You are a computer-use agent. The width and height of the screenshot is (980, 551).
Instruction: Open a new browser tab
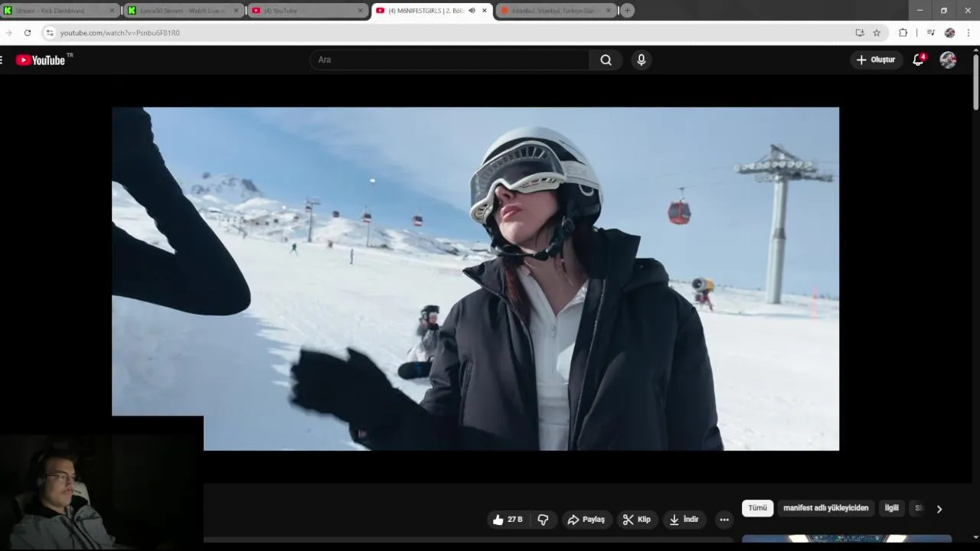coord(627,11)
